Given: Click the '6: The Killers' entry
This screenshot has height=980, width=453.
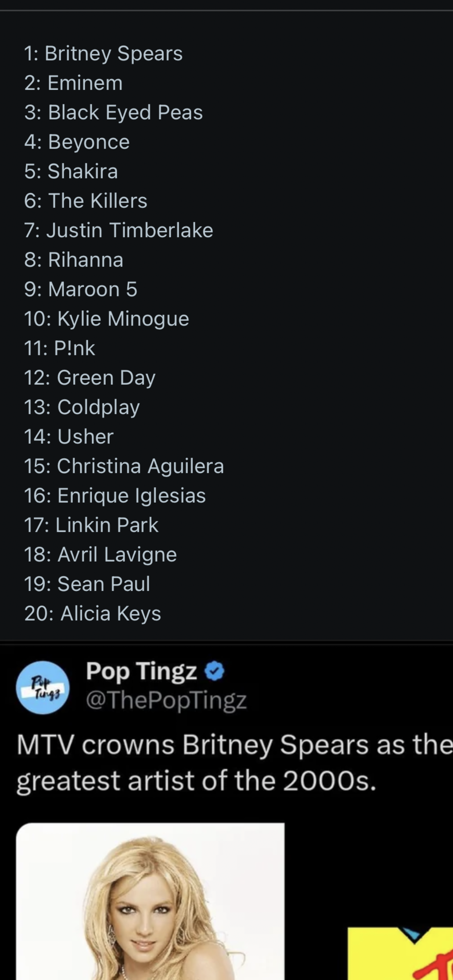Looking at the screenshot, I should 86,200.
